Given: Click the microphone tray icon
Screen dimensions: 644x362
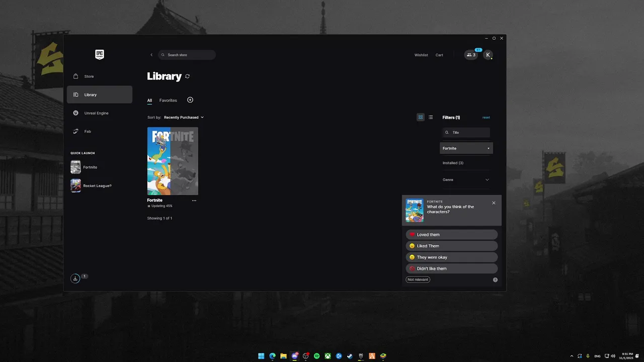Looking at the screenshot, I should coord(588,356).
